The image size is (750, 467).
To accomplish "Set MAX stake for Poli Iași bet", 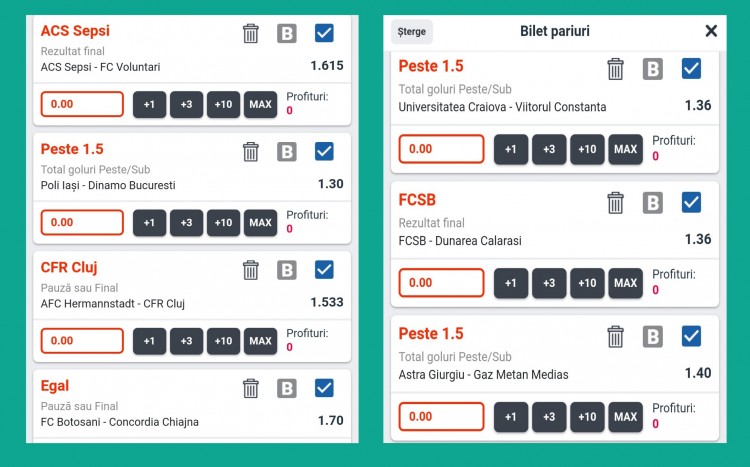I will pyautogui.click(x=261, y=223).
